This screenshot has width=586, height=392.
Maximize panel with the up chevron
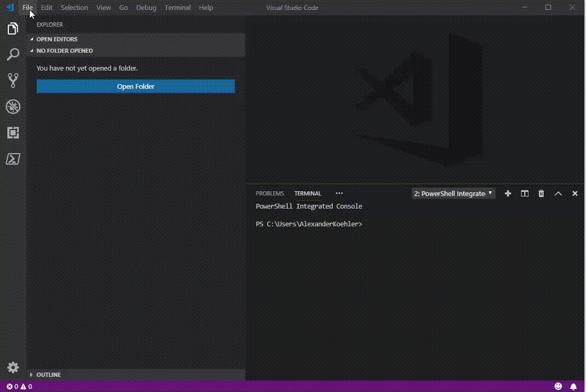(558, 193)
